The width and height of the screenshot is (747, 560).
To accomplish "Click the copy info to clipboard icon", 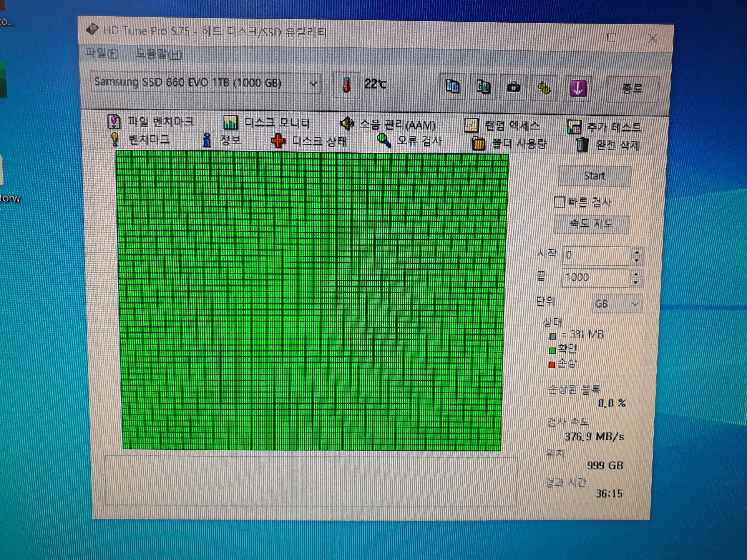I will point(453,86).
